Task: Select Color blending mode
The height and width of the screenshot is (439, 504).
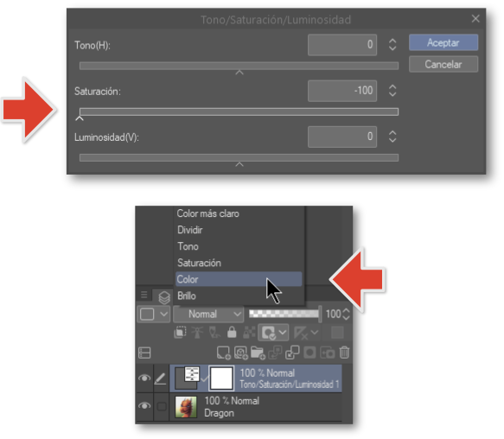Action: click(x=239, y=279)
